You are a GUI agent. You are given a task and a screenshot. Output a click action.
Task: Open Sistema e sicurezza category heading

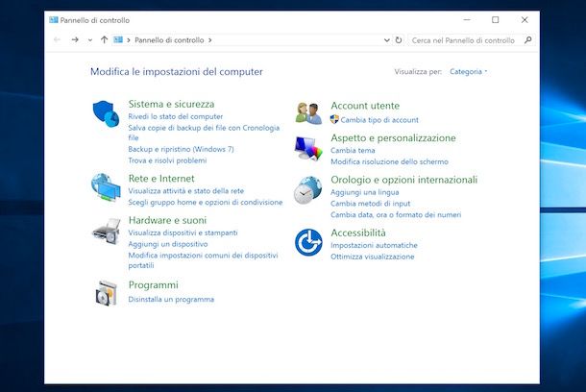pos(171,104)
